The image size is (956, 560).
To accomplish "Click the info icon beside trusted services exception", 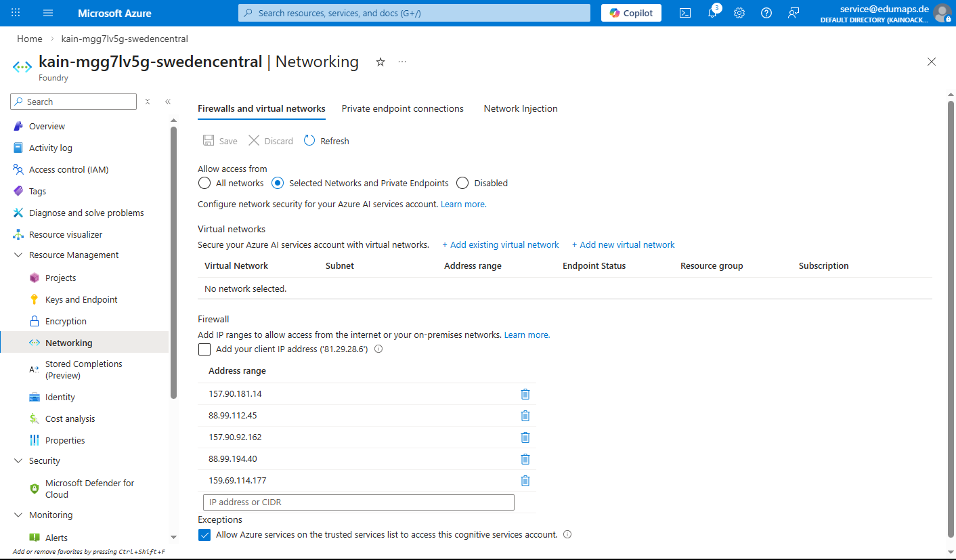I will tap(567, 534).
